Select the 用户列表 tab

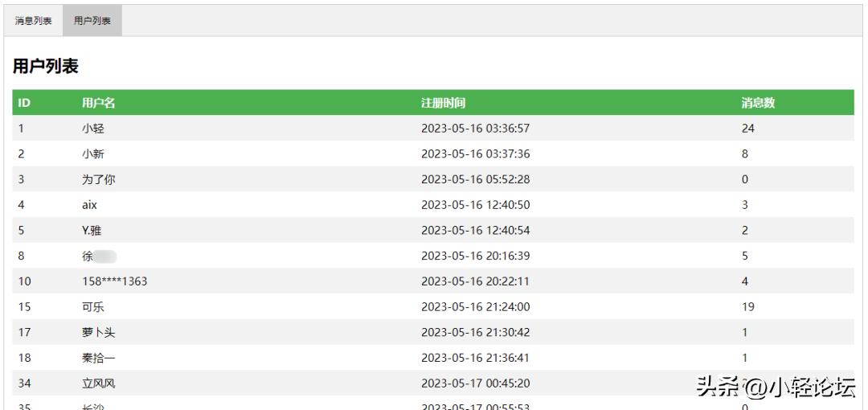tap(92, 21)
